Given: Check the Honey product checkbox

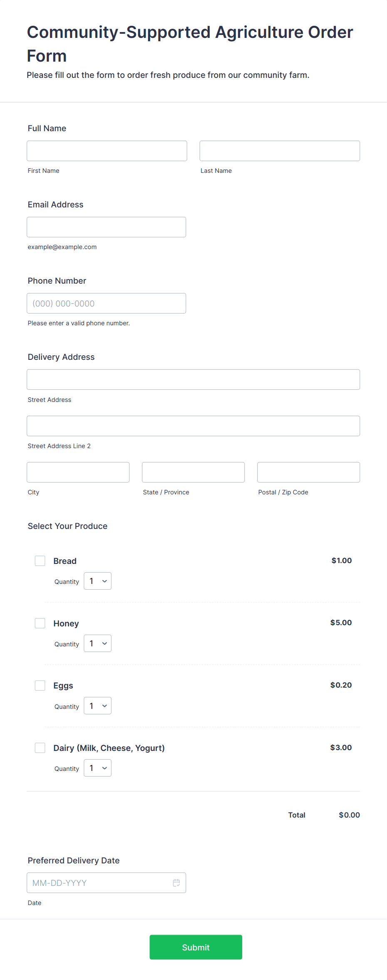Looking at the screenshot, I should click(40, 623).
